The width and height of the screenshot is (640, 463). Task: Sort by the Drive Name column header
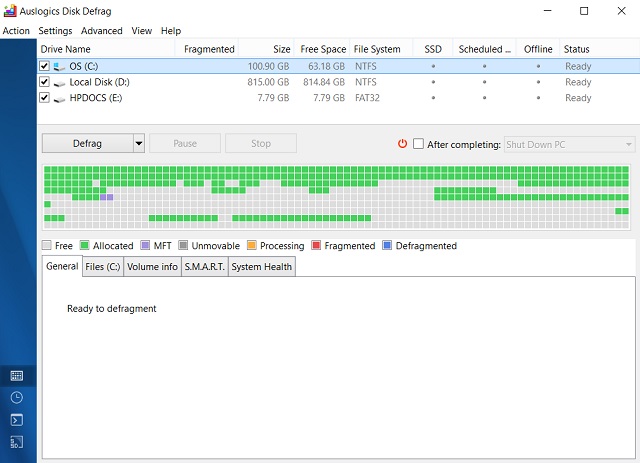[x=106, y=49]
